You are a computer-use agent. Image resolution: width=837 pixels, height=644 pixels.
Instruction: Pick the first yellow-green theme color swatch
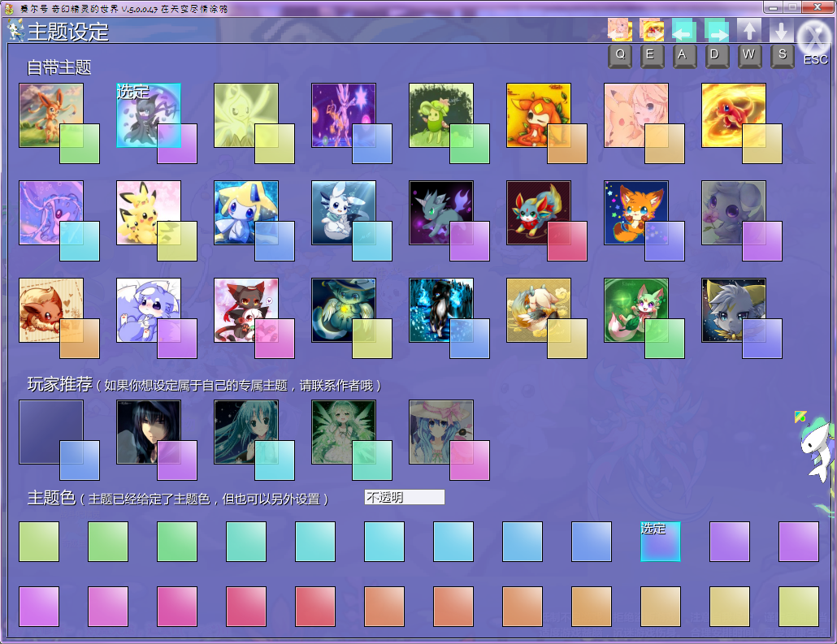point(39,542)
